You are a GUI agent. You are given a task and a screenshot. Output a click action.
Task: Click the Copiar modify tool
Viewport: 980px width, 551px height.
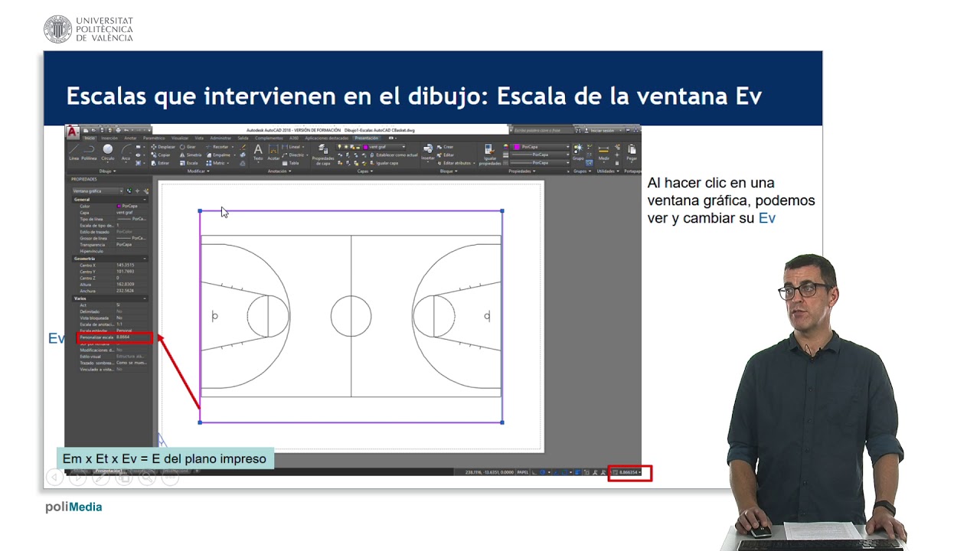click(162, 155)
